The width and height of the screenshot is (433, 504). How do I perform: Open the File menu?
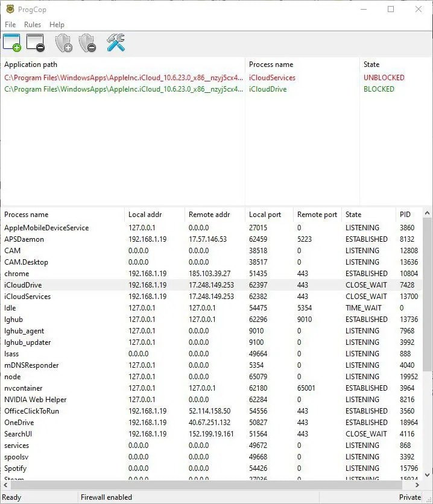tap(10, 25)
